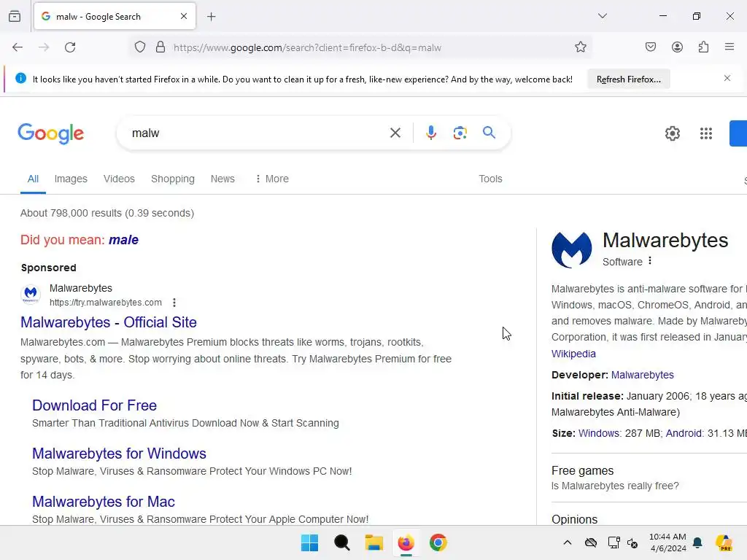
Task: Open notifications bell icon
Action: pyautogui.click(x=697, y=542)
